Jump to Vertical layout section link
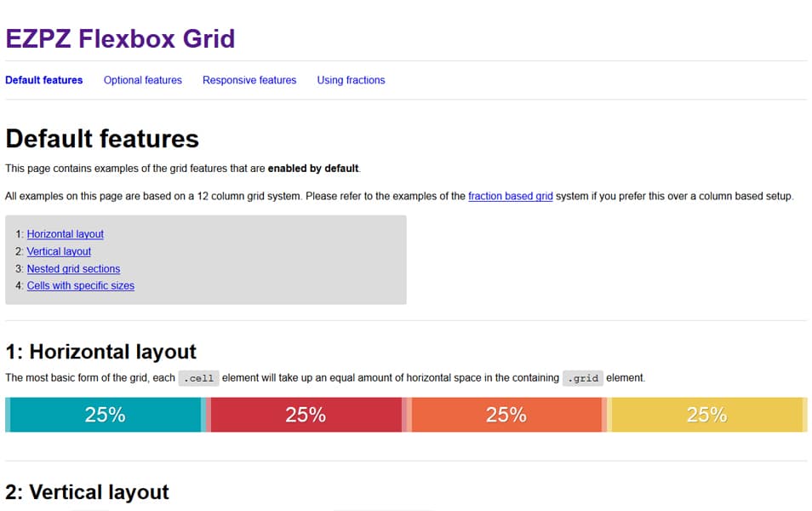This screenshot has height=511, width=812. (x=59, y=251)
